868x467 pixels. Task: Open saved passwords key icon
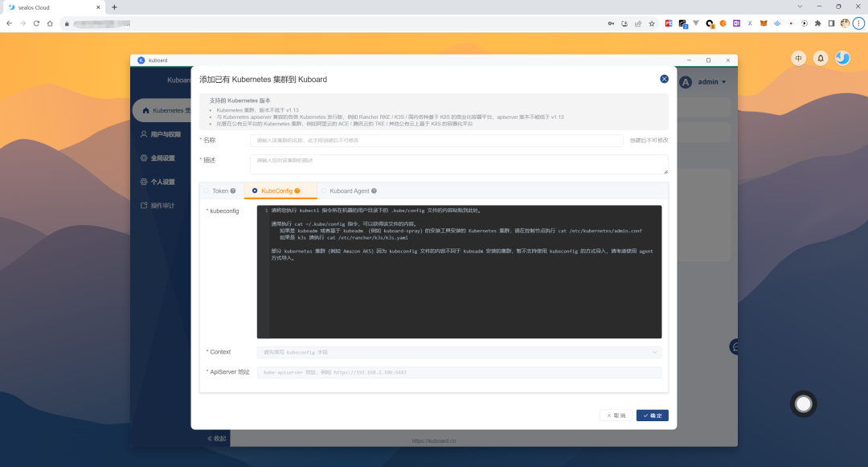(611, 23)
